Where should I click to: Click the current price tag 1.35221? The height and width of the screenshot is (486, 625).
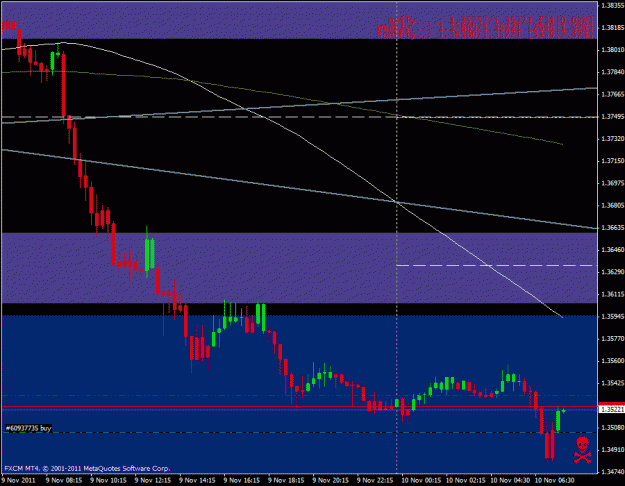click(612, 409)
